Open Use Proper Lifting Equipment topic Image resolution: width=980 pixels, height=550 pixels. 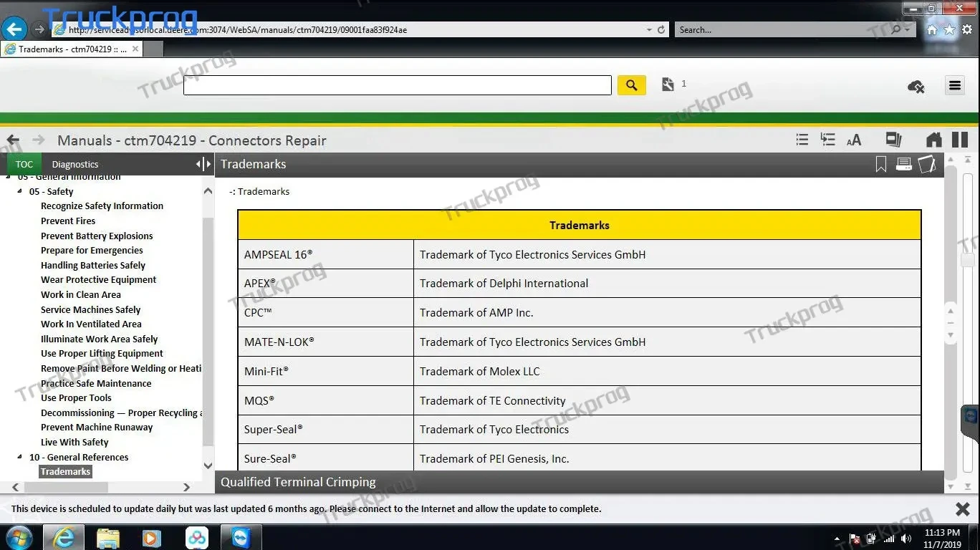pyautogui.click(x=102, y=353)
